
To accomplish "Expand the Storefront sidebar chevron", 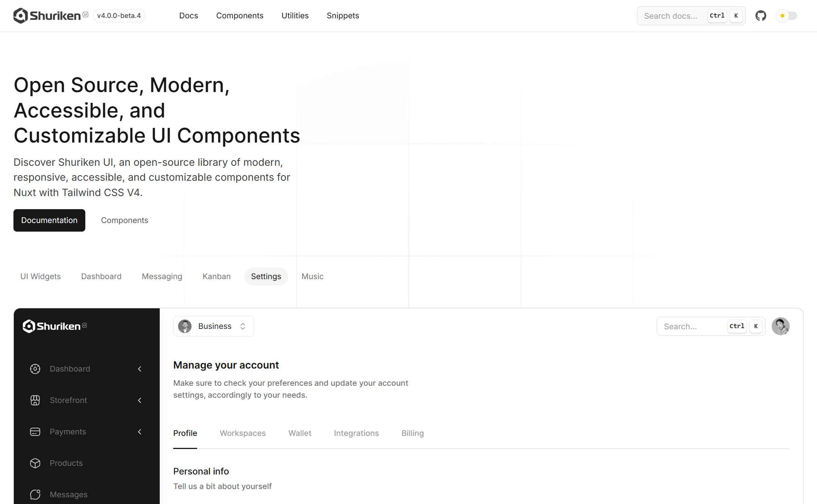I will coord(140,400).
